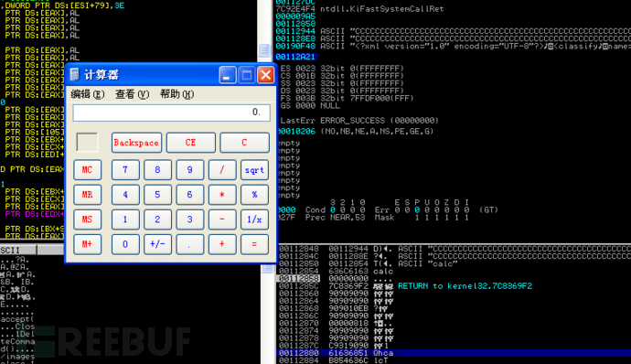This screenshot has width=631, height=364.
Task: Click the equals (=) button
Action: 254,244
